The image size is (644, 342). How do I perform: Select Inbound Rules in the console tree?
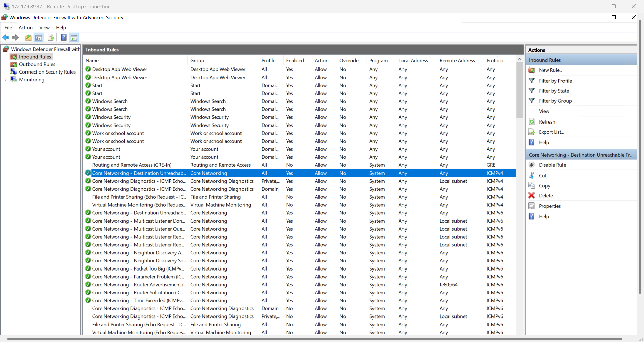point(35,57)
